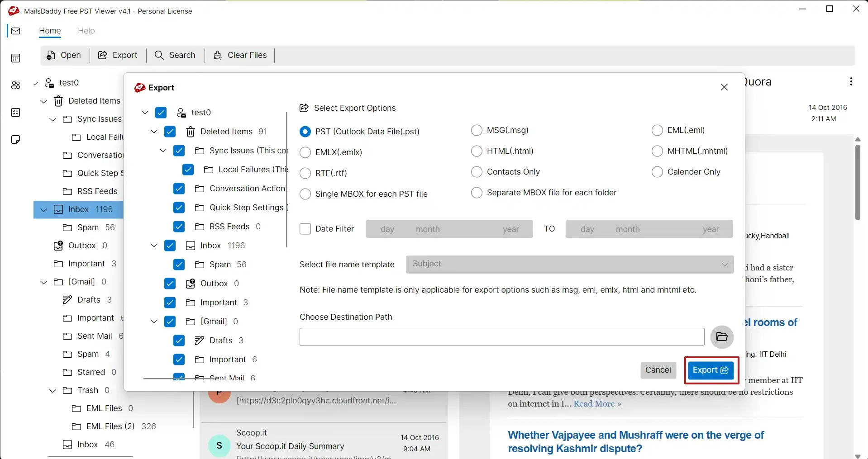
Task: Click the Drafts pencil icon in the main tree
Action: 67,300
